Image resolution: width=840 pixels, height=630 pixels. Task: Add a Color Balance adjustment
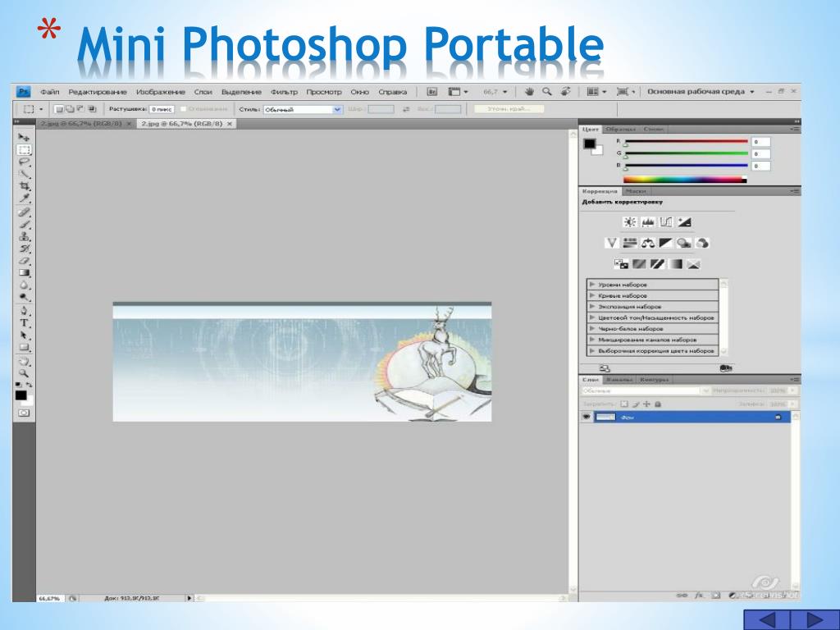pos(648,243)
